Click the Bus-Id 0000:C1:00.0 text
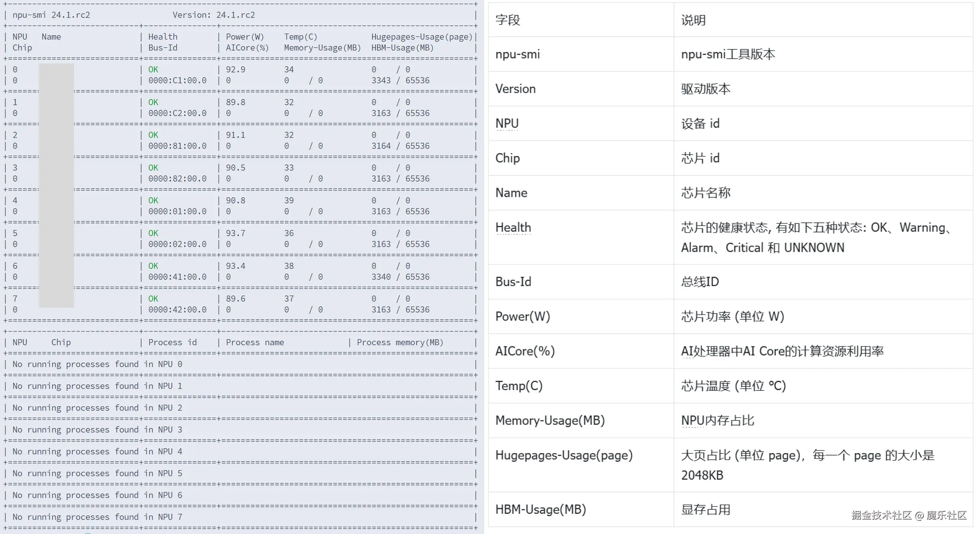The height and width of the screenshot is (534, 980). pos(177,80)
